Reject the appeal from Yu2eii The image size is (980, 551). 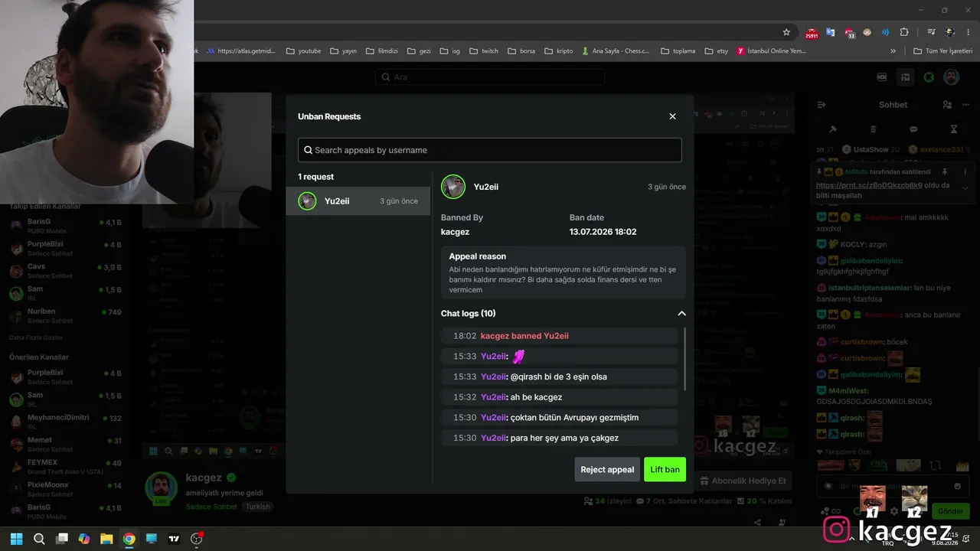point(607,470)
